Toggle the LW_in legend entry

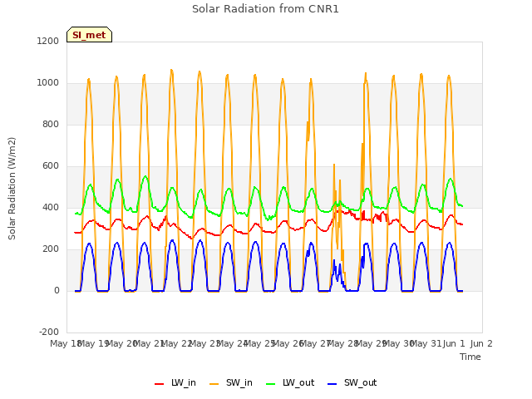click(x=175, y=383)
